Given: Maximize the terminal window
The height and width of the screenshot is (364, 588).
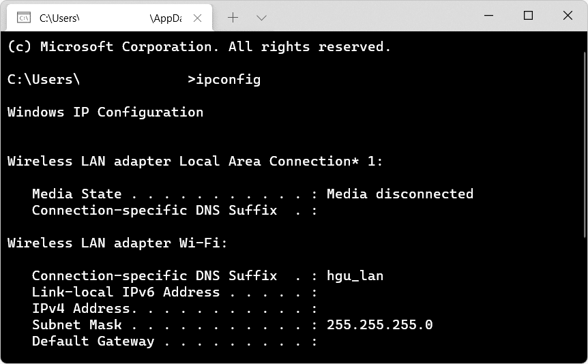Looking at the screenshot, I should (528, 16).
